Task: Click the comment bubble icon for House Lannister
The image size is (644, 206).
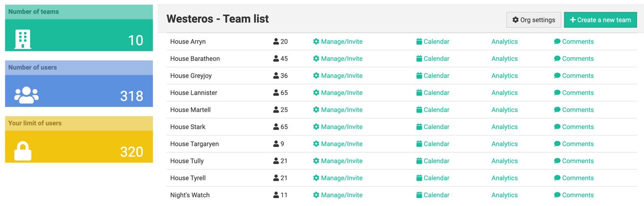Action: coord(557,93)
